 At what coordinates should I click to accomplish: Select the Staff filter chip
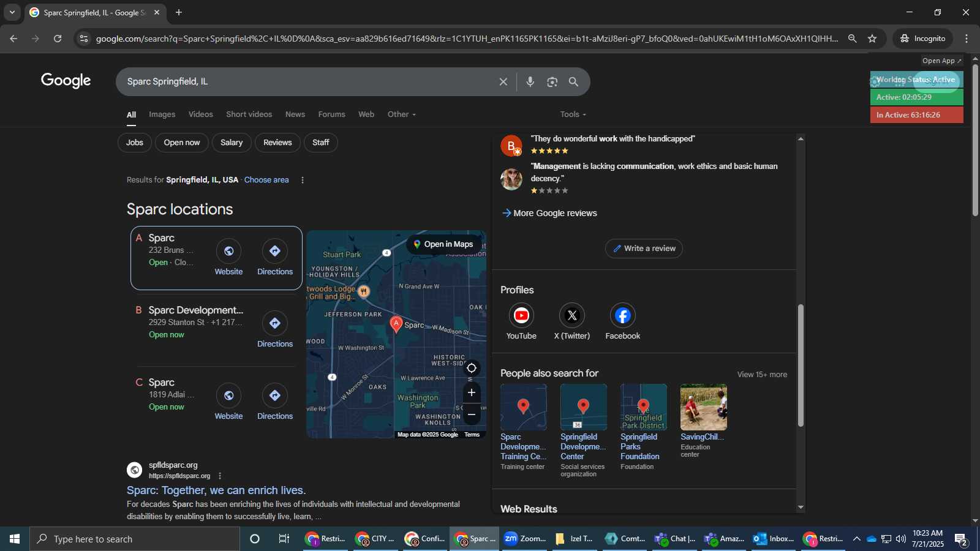[x=321, y=143]
